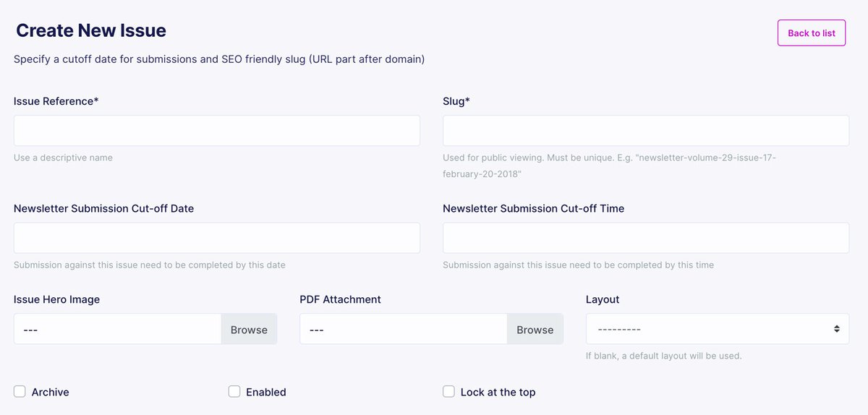
Task: Select the Newsletter Submission Cut-off Date field
Action: pyautogui.click(x=216, y=238)
